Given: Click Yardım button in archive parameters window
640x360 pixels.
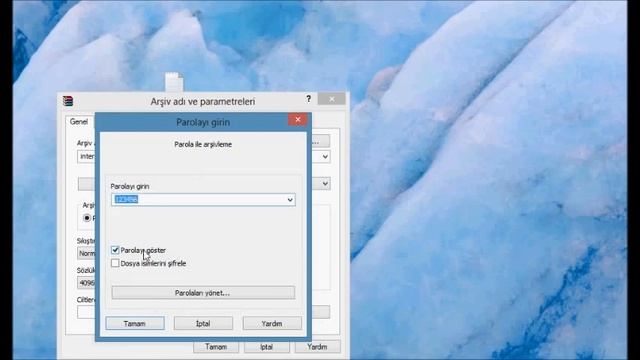Looking at the screenshot, I should click(317, 347).
